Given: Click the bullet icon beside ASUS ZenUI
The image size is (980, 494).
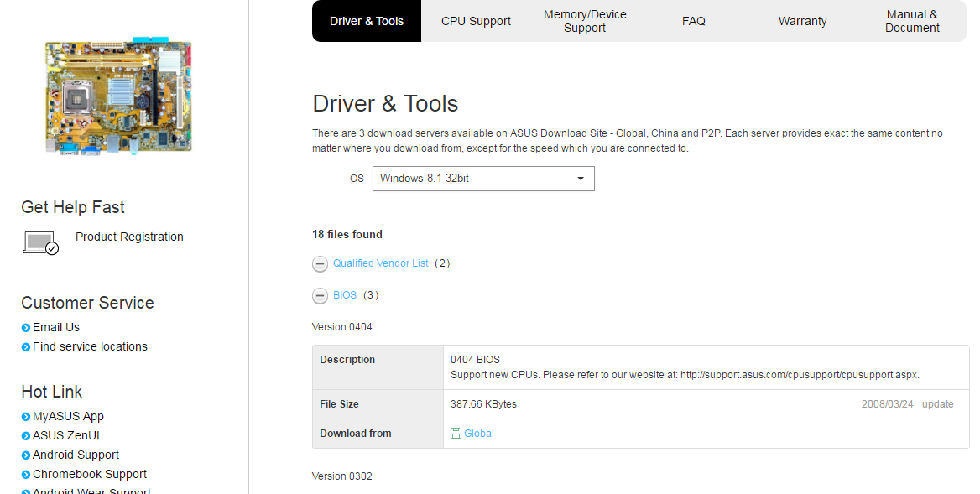Looking at the screenshot, I should 26,436.
